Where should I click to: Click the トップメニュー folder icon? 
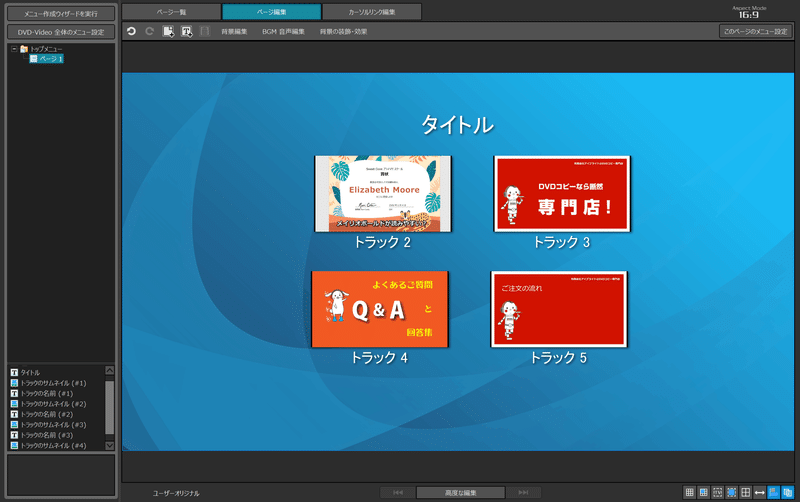(24, 49)
